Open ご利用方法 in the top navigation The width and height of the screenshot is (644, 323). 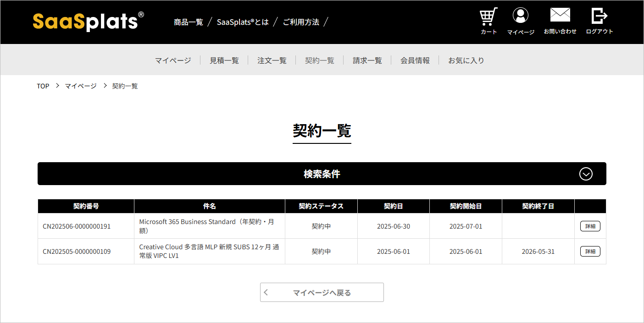tap(301, 22)
